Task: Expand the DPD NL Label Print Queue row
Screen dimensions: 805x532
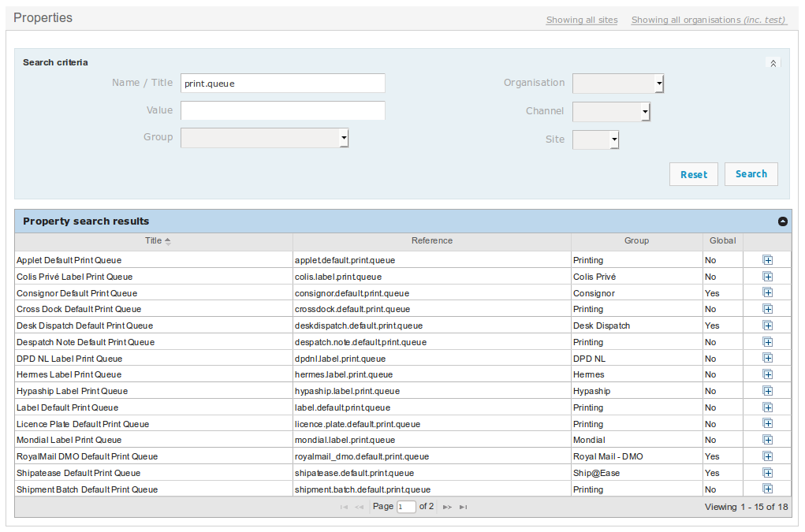Action: pos(767,358)
